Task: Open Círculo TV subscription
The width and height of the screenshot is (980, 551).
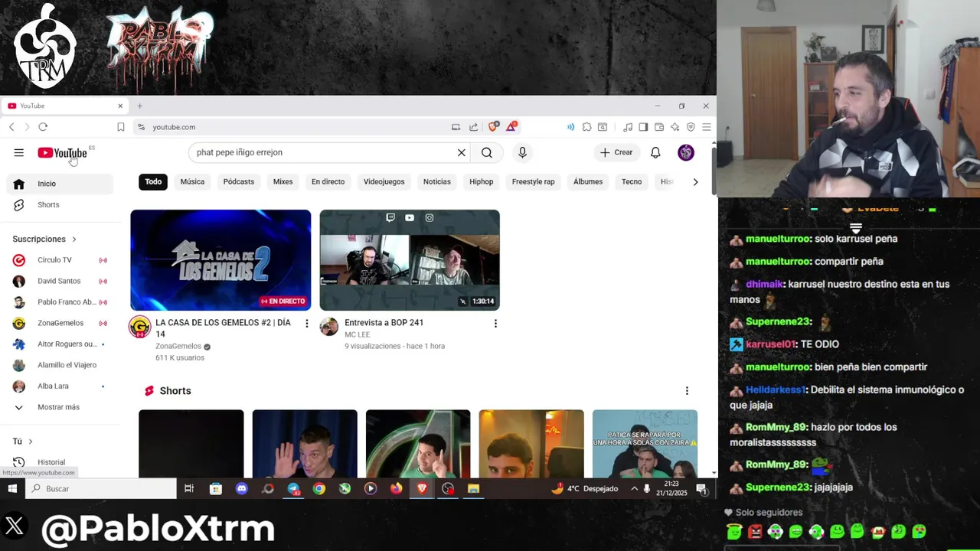Action: point(60,260)
